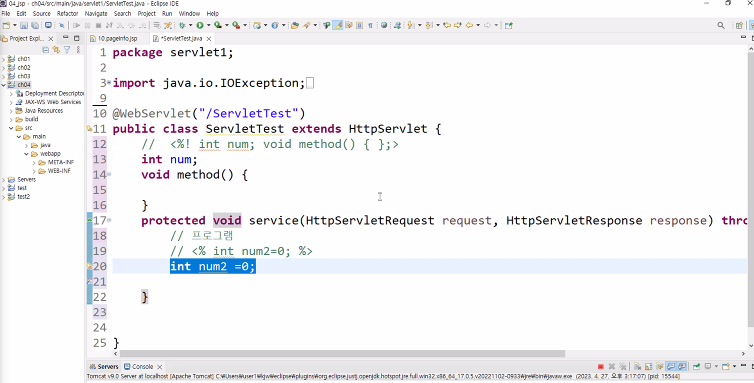Screen dimensions: 754x383
Task: Click the Save icon in main toolbar
Action: click(24, 26)
